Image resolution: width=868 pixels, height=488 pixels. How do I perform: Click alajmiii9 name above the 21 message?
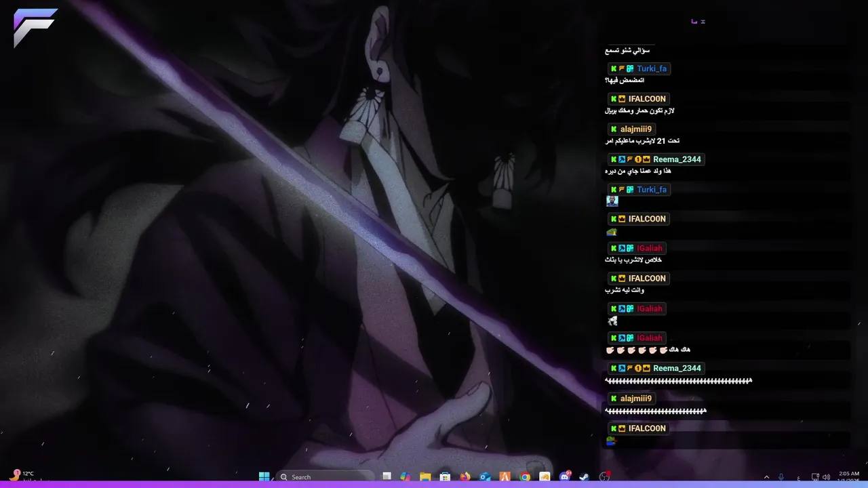click(636, 129)
